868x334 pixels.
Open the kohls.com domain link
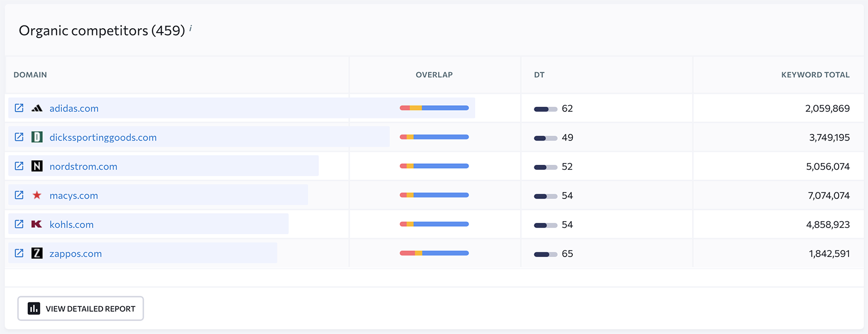pos(72,224)
